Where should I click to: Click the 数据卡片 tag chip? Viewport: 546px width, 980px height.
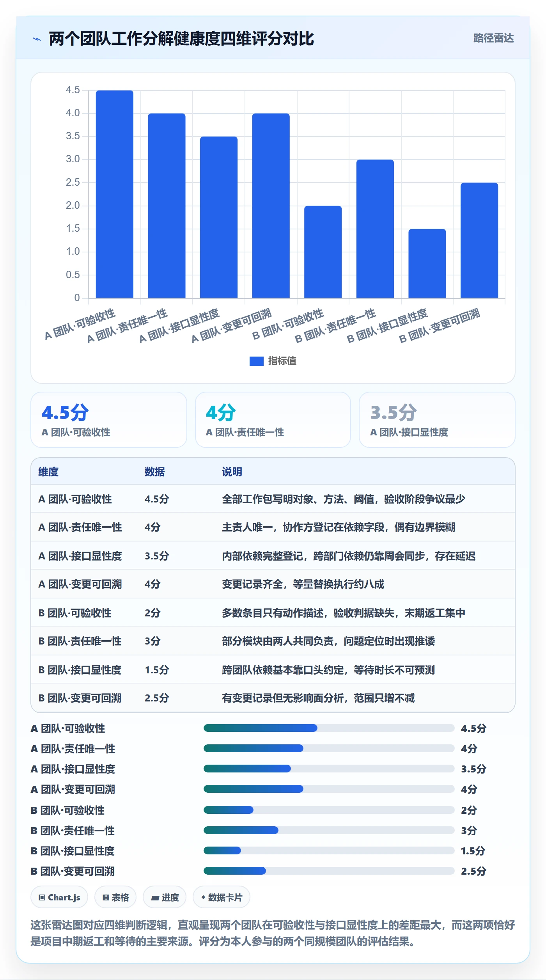point(222,897)
